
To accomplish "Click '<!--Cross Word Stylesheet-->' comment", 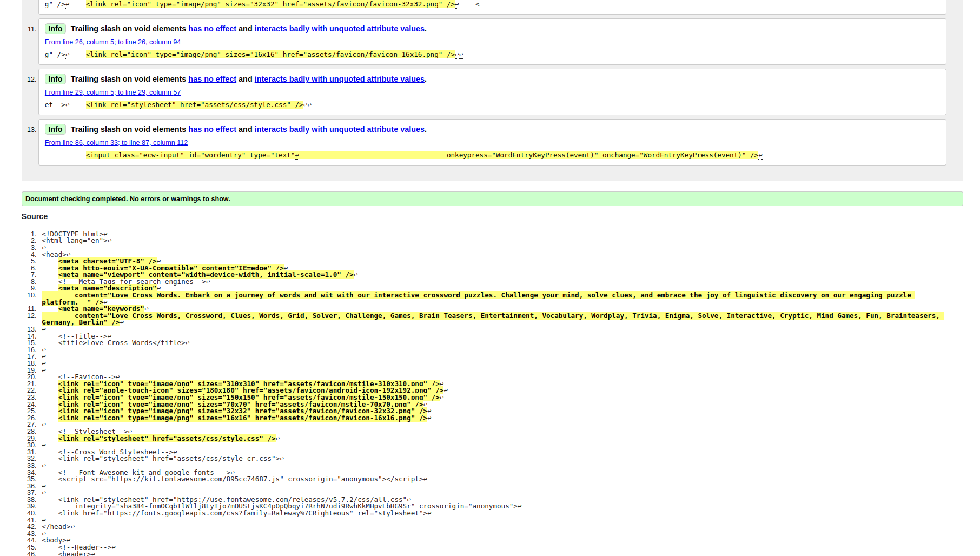I will coord(117,452).
